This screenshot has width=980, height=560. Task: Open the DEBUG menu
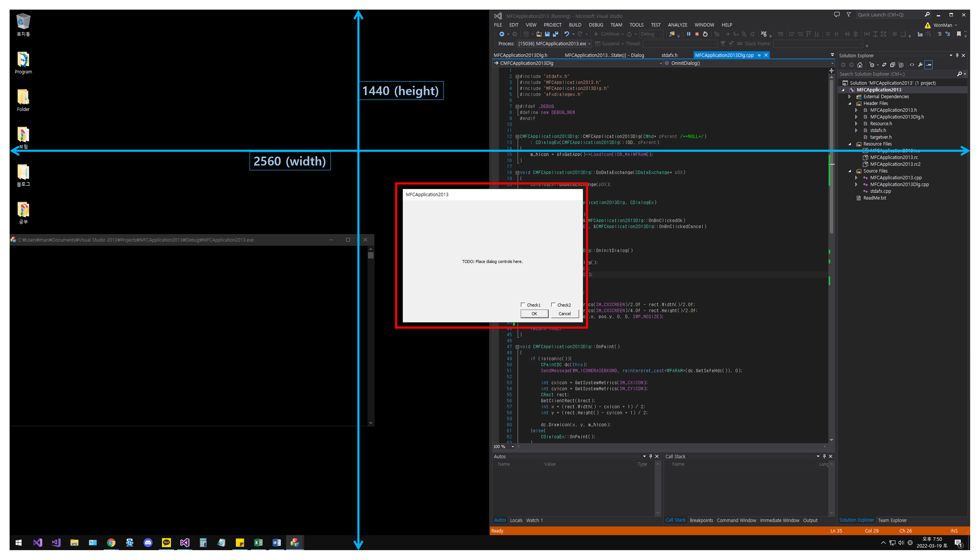tap(596, 25)
